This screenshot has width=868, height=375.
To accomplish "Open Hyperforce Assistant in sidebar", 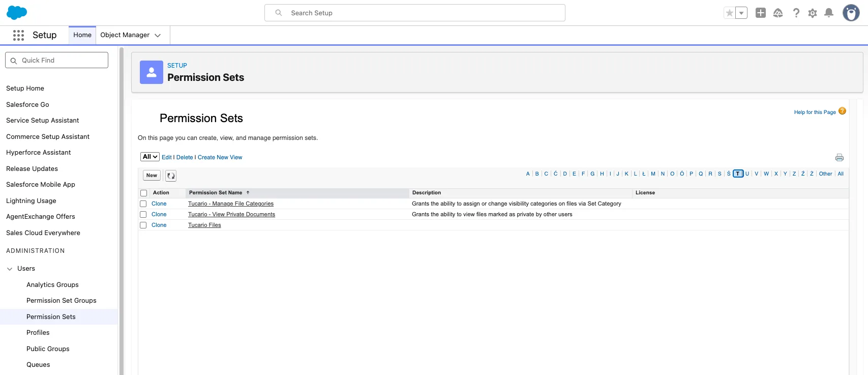I will tap(39, 153).
